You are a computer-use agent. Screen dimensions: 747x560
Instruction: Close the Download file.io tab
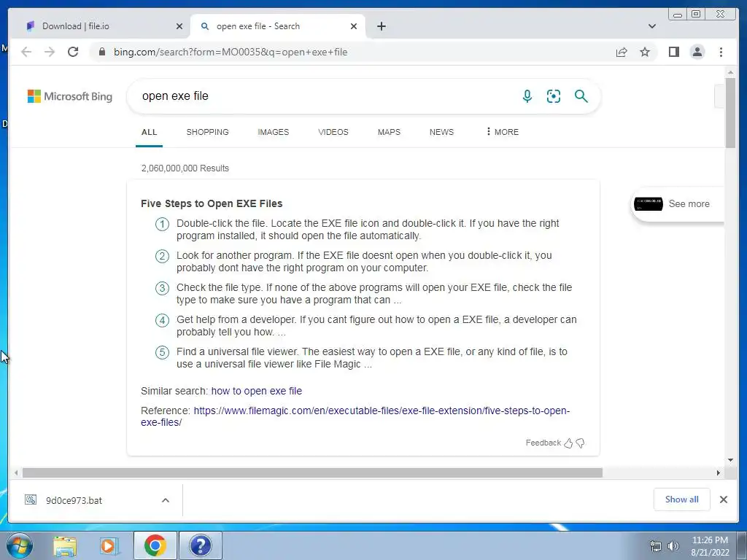[179, 26]
